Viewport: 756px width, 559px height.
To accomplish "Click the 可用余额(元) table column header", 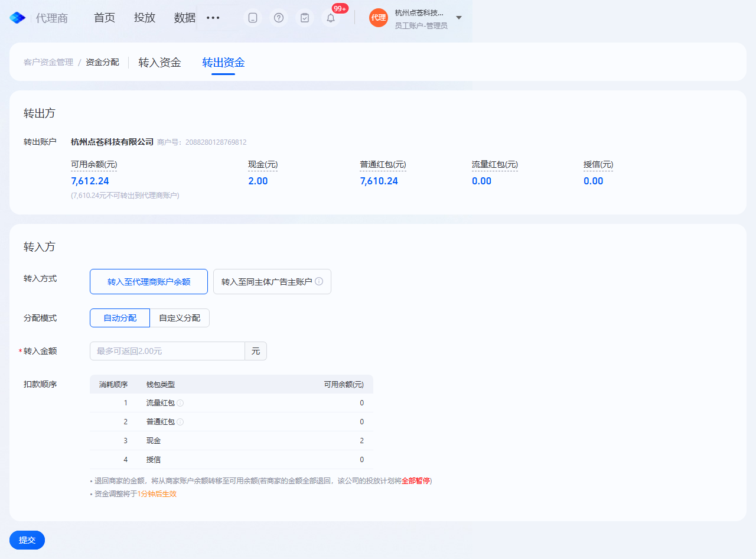I will click(344, 385).
